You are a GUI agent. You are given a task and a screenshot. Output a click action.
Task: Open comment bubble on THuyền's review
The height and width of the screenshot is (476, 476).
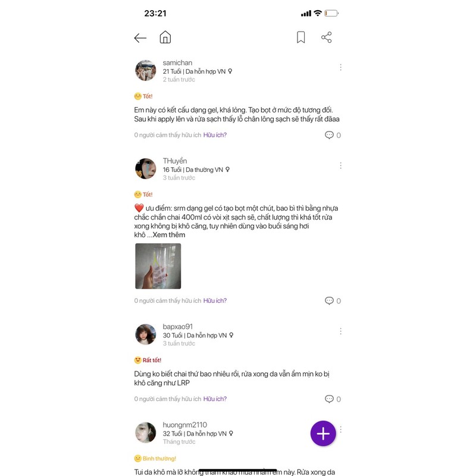(x=329, y=301)
